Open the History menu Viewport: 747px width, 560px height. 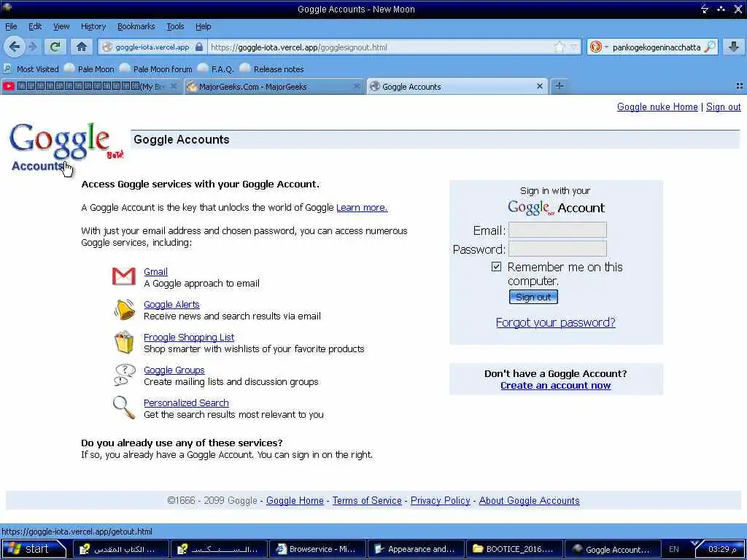click(93, 26)
